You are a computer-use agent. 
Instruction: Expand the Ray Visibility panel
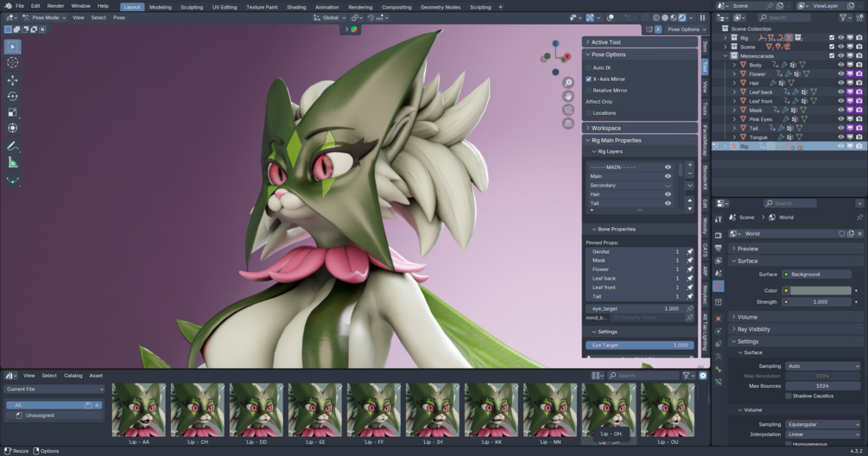pyautogui.click(x=796, y=329)
